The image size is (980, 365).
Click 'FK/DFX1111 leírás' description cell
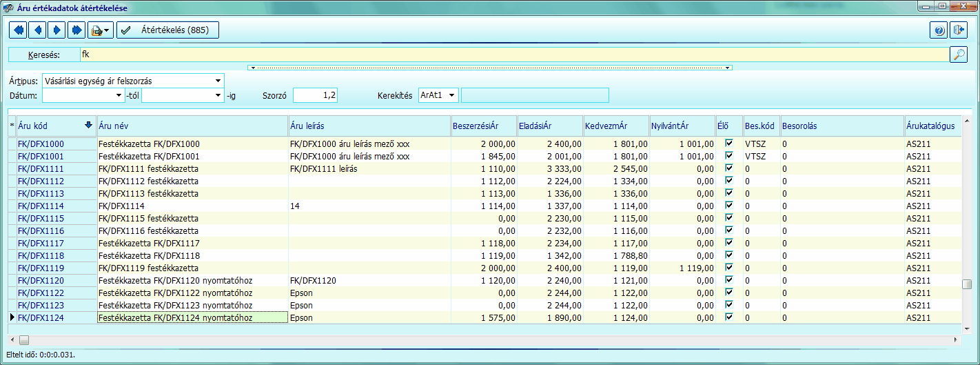pos(369,168)
